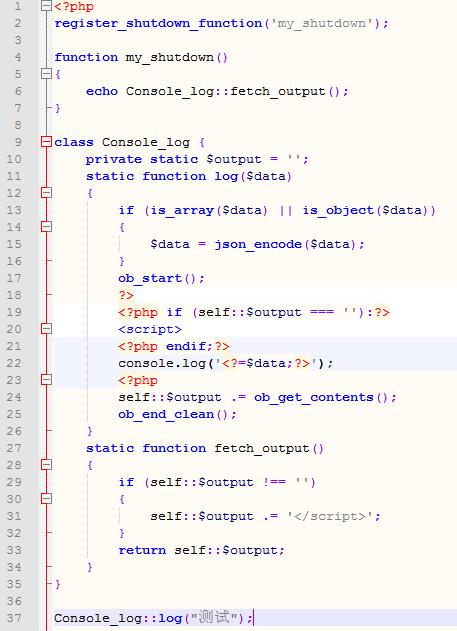
Task: Click 'ob_end_clean();' on line 25
Action: (x=177, y=414)
